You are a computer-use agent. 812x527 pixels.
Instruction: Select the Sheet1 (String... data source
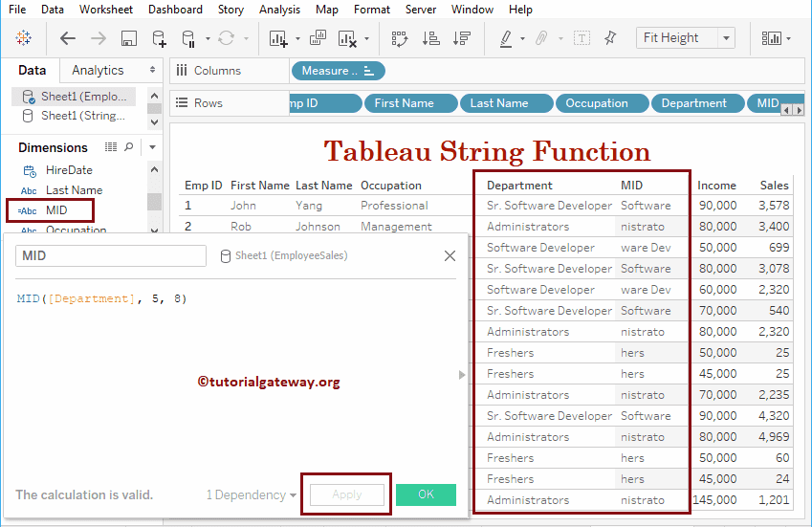click(74, 116)
